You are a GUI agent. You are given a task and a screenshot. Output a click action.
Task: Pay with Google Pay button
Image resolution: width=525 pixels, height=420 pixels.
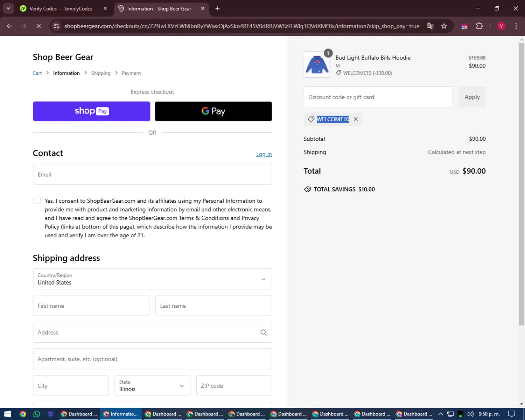(213, 111)
